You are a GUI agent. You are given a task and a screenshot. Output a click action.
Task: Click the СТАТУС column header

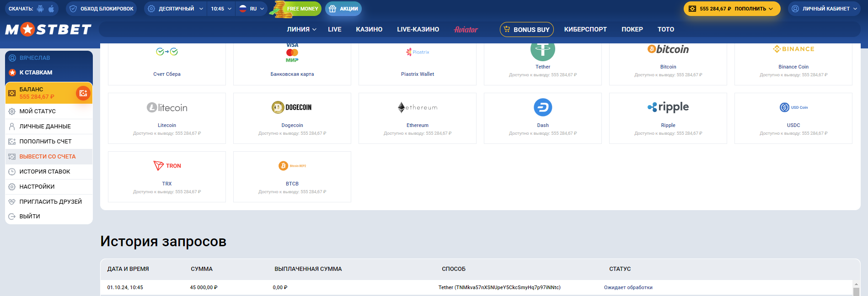[x=620, y=269]
